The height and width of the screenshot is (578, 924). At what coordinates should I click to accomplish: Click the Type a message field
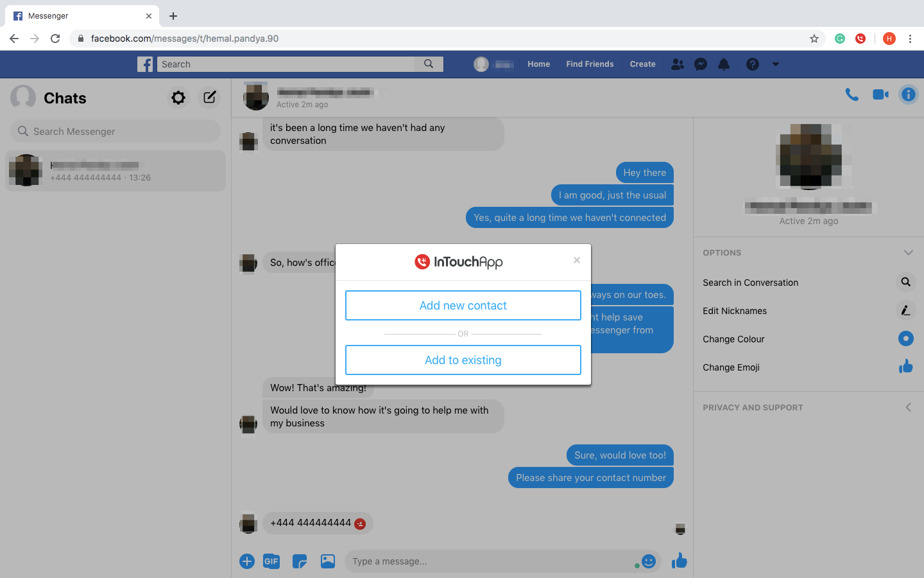coord(491,561)
